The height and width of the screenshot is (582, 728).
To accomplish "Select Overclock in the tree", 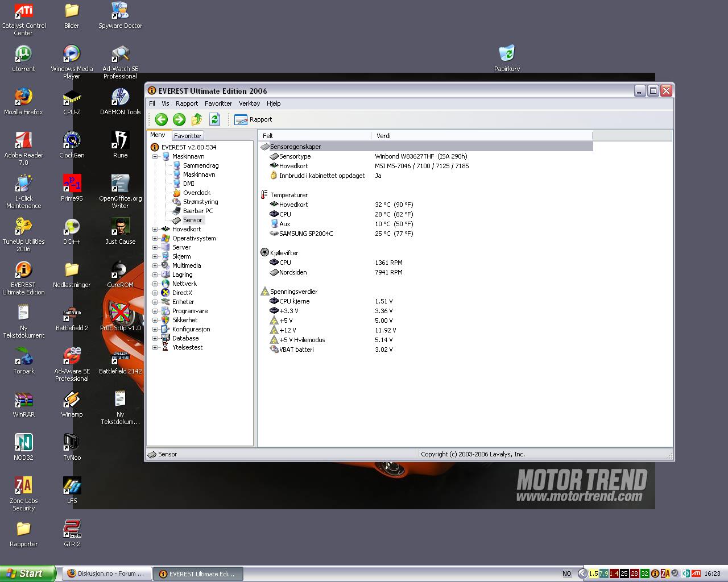I will (197, 193).
